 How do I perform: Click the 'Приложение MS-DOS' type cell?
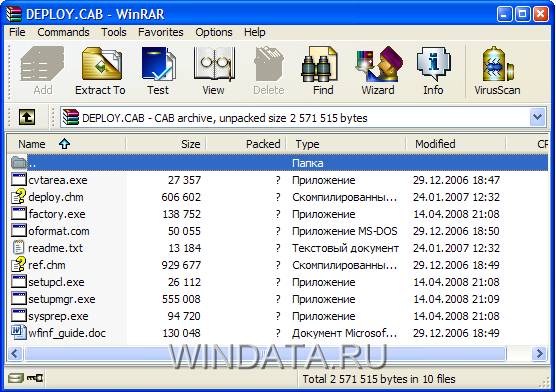point(345,231)
